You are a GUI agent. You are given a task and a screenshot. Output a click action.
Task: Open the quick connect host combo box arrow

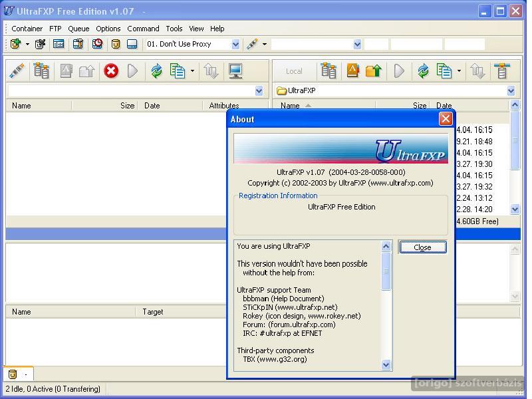pyautogui.click(x=357, y=44)
